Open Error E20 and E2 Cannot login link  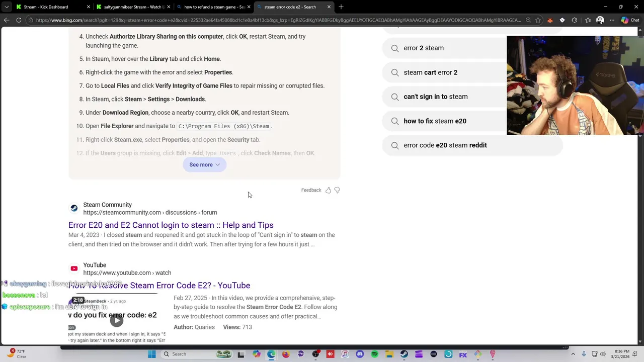tap(171, 225)
